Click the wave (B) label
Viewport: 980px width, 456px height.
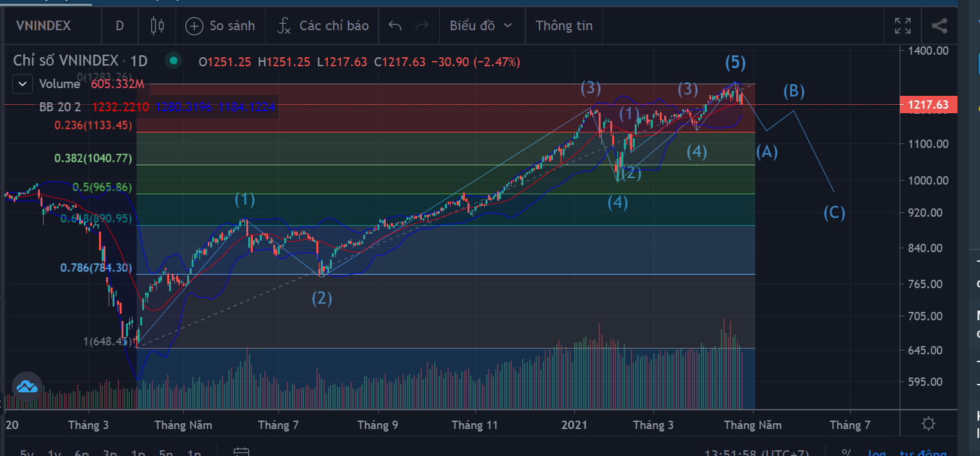tap(794, 91)
